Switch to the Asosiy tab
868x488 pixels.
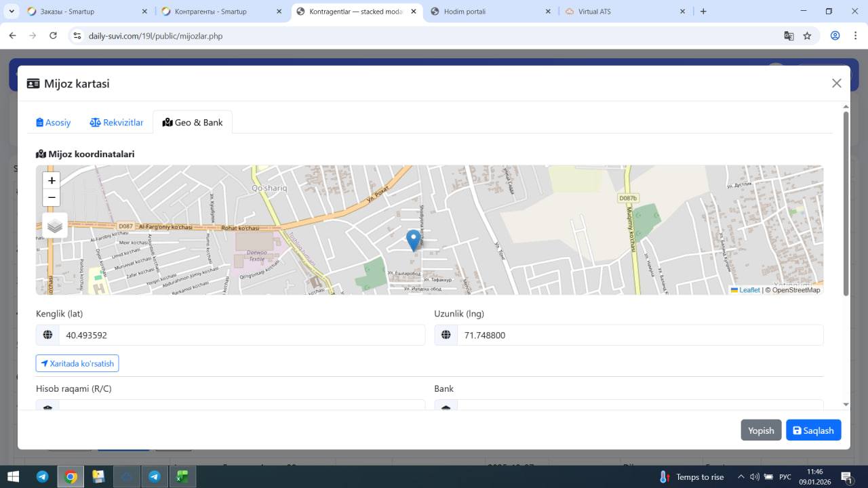(54, 123)
